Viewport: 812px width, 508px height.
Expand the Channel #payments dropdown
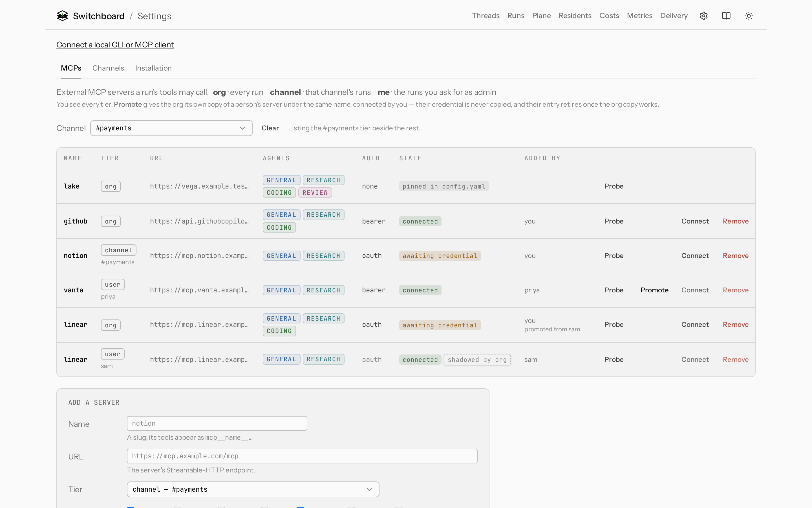tap(171, 128)
